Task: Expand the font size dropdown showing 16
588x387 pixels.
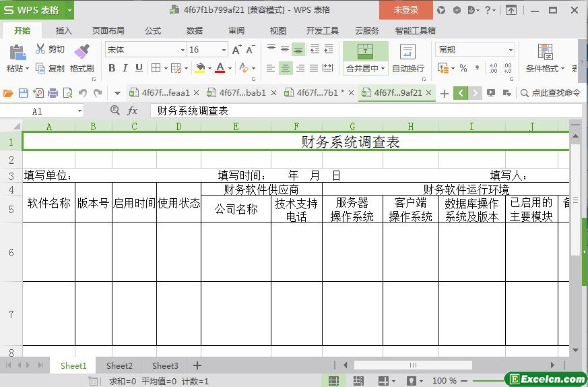Action: coord(224,50)
